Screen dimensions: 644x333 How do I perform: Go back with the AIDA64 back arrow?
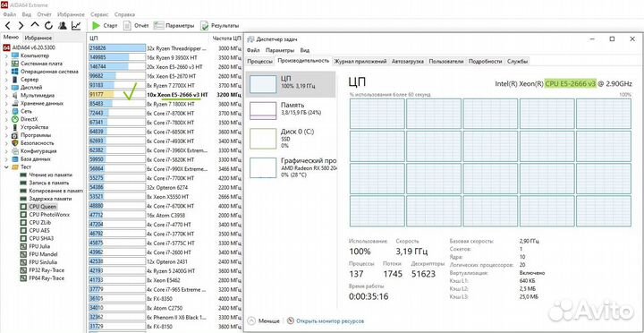(x=7, y=25)
